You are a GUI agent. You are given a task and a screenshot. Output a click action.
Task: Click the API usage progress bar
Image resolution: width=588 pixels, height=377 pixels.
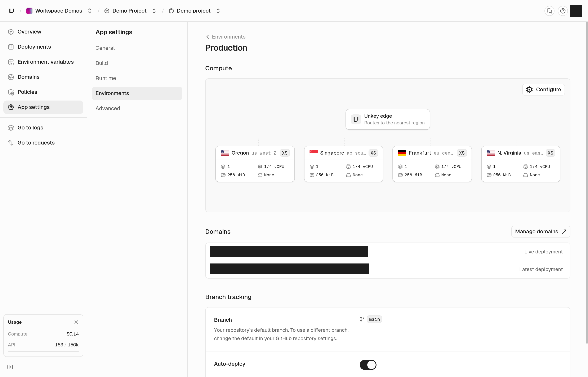[x=43, y=351]
